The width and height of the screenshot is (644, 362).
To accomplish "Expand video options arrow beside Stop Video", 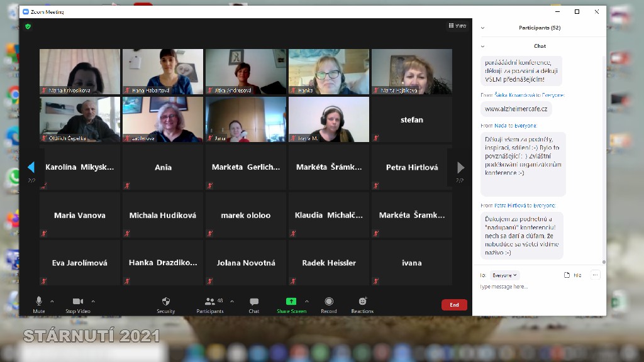I will pyautogui.click(x=93, y=301).
